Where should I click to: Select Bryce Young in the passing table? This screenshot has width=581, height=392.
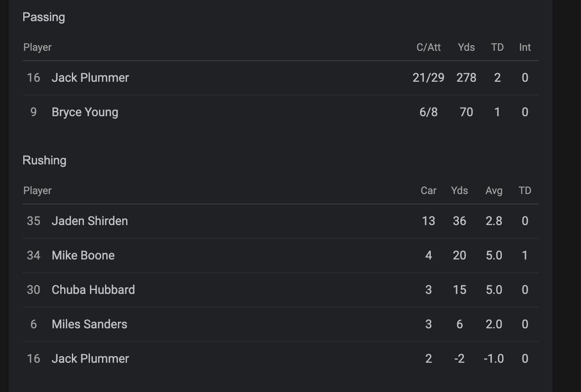(x=85, y=112)
